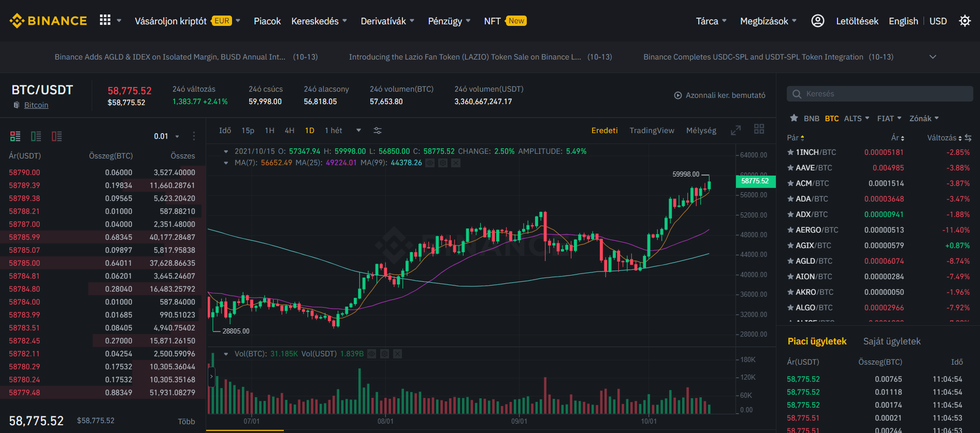The width and height of the screenshot is (980, 433).
Task: Remove the volume indicator with its X
Action: tap(397, 354)
